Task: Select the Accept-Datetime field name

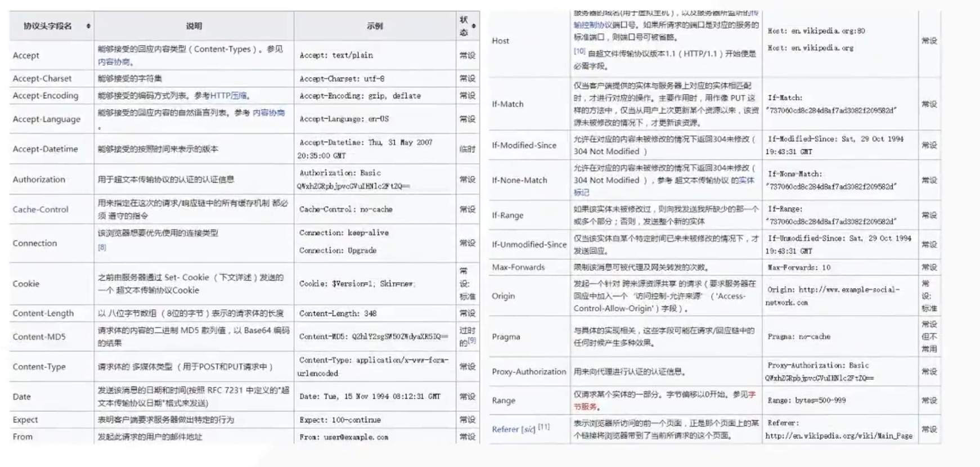Action: pyautogui.click(x=45, y=149)
